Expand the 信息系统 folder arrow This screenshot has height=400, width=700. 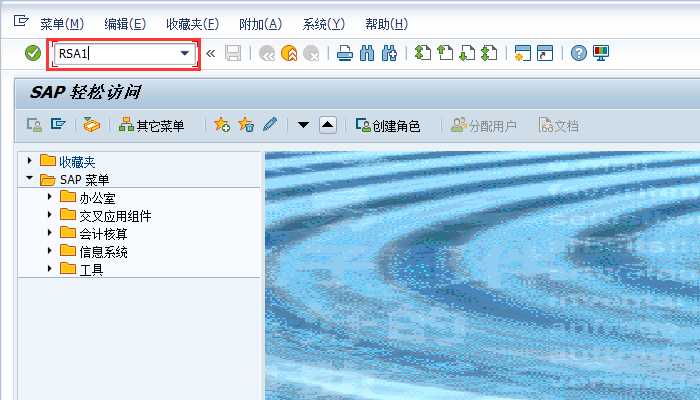click(50, 250)
